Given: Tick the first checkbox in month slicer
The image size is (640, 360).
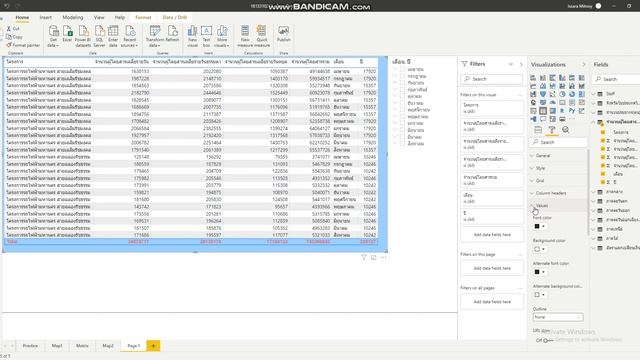Looking at the screenshot, I should [x=402, y=69].
